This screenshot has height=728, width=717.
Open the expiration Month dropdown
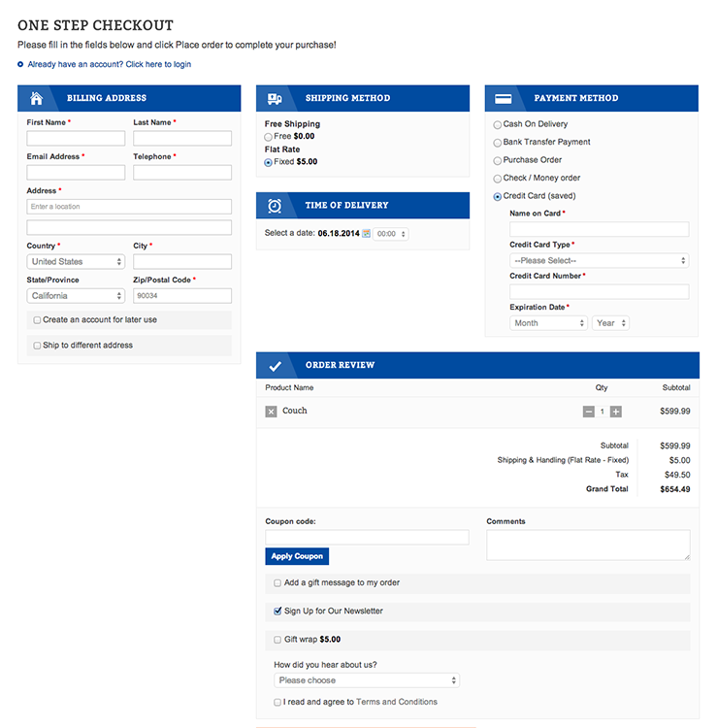548,323
